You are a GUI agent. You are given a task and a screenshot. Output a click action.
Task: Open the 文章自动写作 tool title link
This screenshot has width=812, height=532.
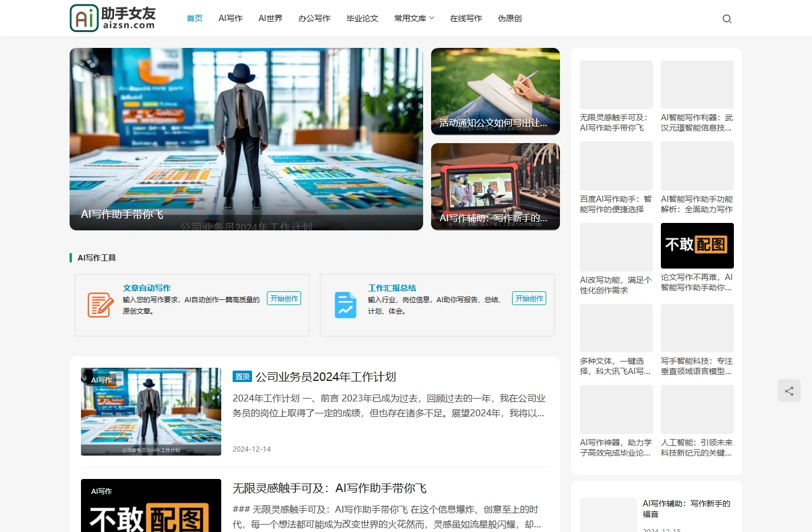coord(147,288)
